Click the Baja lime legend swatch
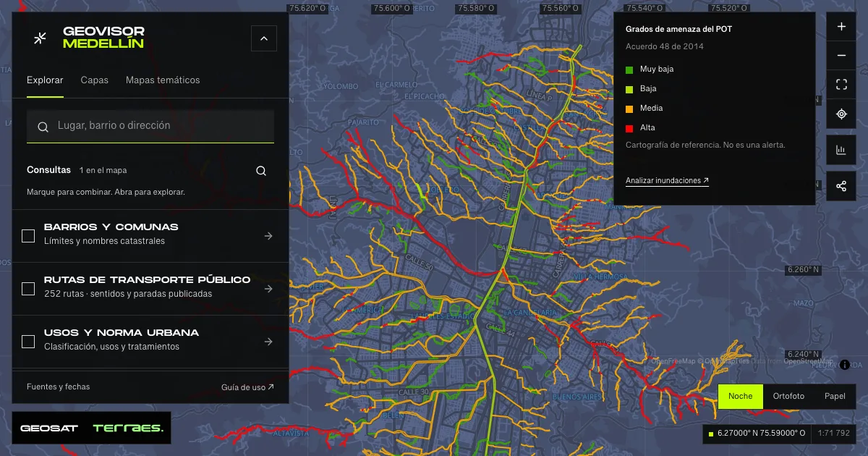The height and width of the screenshot is (456, 868). (x=629, y=89)
